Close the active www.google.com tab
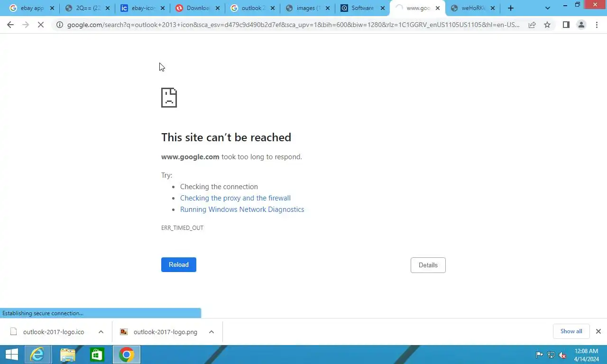The height and width of the screenshot is (364, 607). 438,8
